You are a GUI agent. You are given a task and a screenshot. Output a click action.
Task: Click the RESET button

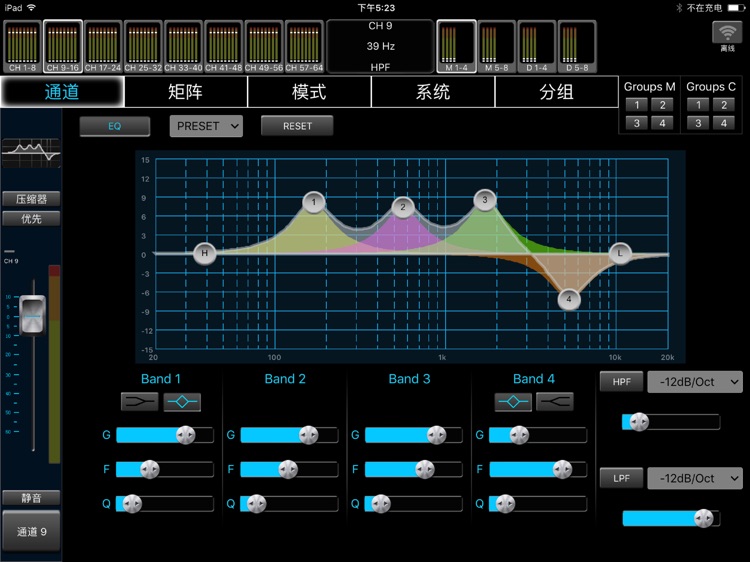(x=297, y=126)
